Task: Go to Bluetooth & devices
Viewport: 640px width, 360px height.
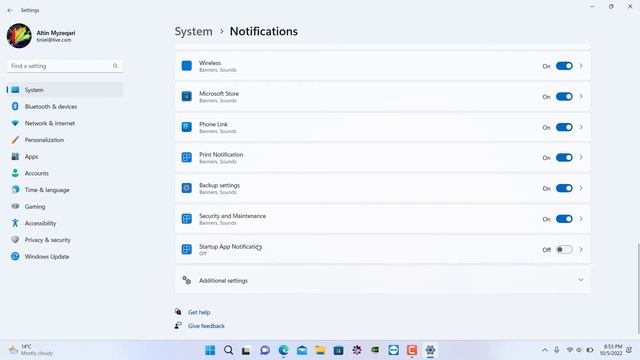Action: (65, 107)
